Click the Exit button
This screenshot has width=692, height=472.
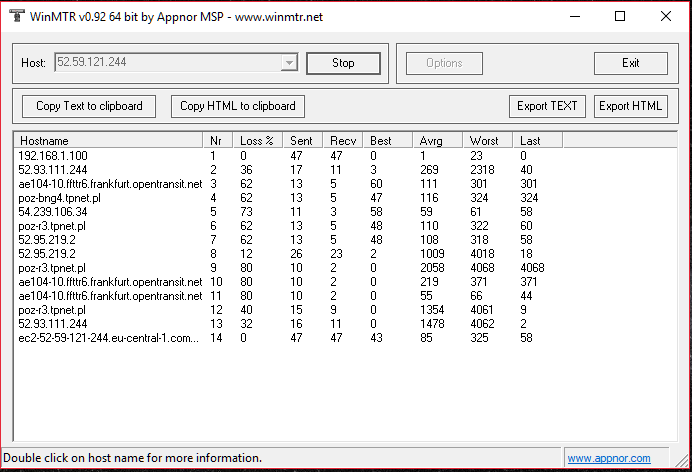pos(630,63)
